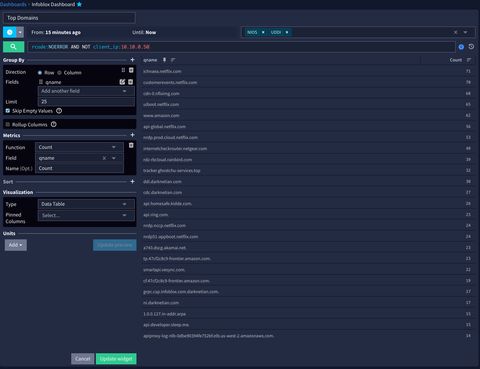
Task: Delete the Group By block with trash icon
Action: click(x=131, y=70)
